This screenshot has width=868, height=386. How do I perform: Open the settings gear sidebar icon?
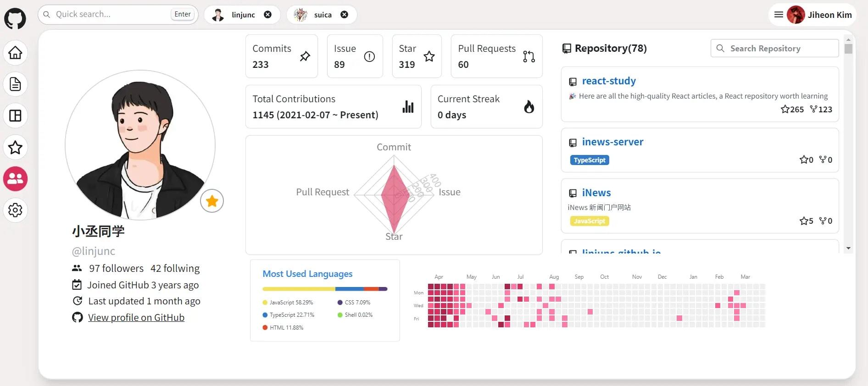15,210
